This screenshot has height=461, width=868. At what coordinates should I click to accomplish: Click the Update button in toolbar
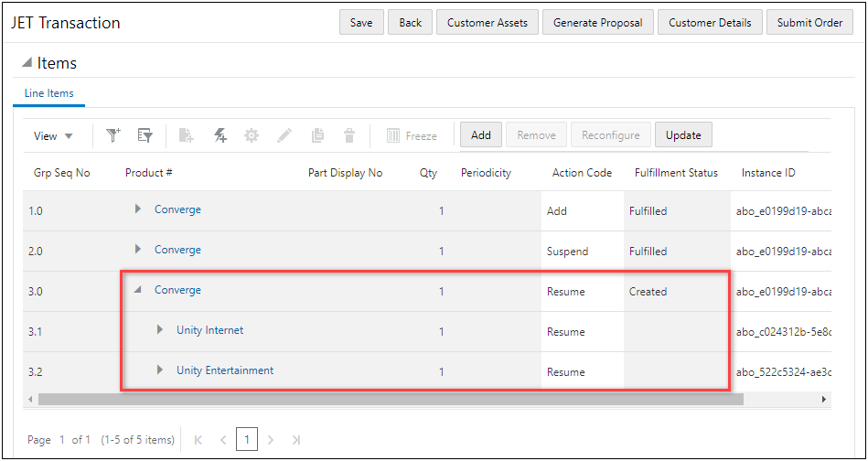click(x=683, y=135)
